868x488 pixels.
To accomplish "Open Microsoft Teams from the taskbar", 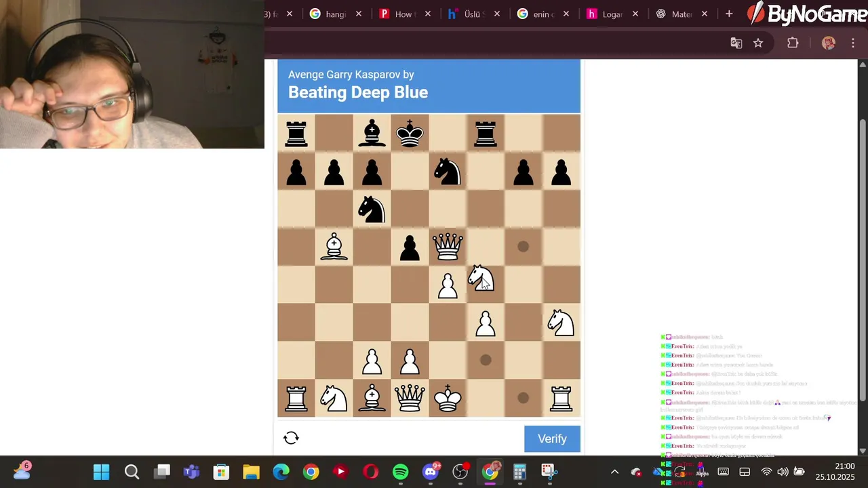I will (x=191, y=472).
